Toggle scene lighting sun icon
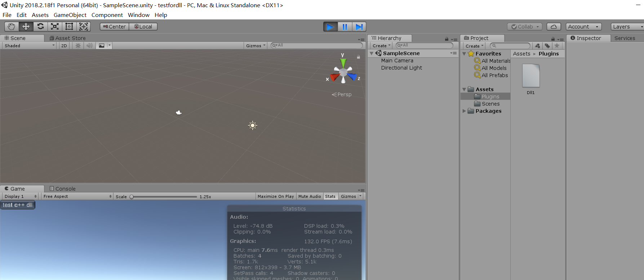The width and height of the screenshot is (644, 280). tap(78, 46)
